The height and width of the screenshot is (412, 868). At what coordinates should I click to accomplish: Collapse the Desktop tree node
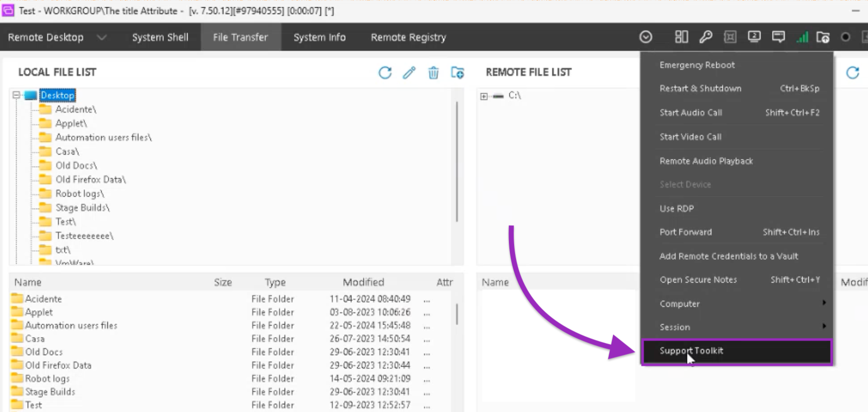(x=16, y=95)
